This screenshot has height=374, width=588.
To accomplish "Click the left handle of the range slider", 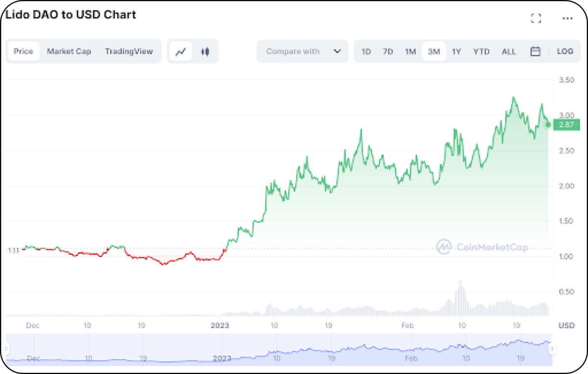I will [6, 349].
